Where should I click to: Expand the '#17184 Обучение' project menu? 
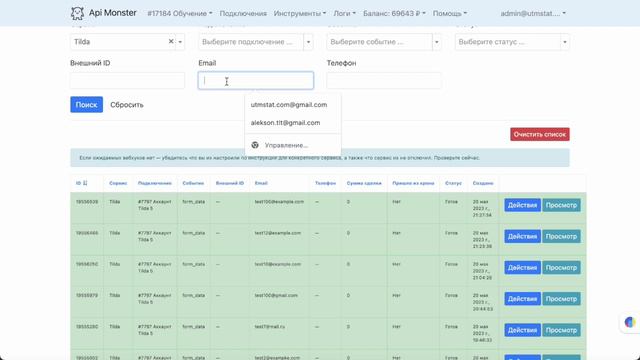(x=180, y=13)
